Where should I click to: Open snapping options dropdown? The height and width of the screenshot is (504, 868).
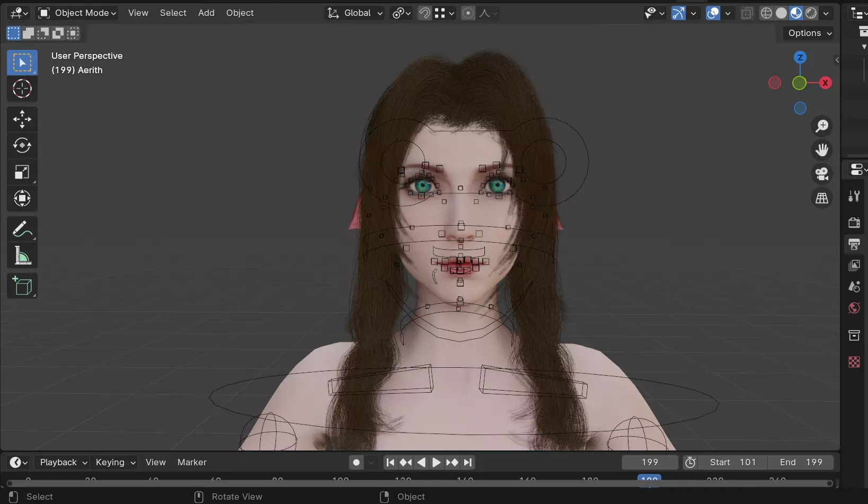(445, 13)
